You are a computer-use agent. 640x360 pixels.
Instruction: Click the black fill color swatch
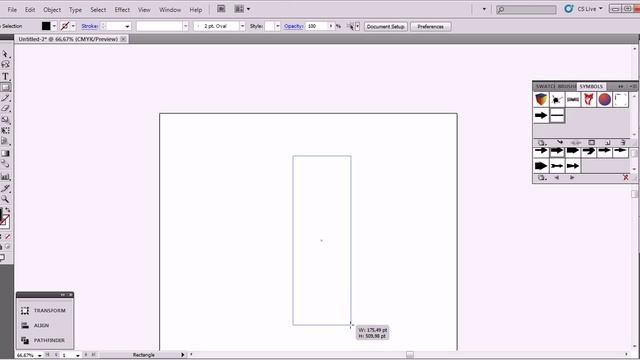click(x=46, y=26)
